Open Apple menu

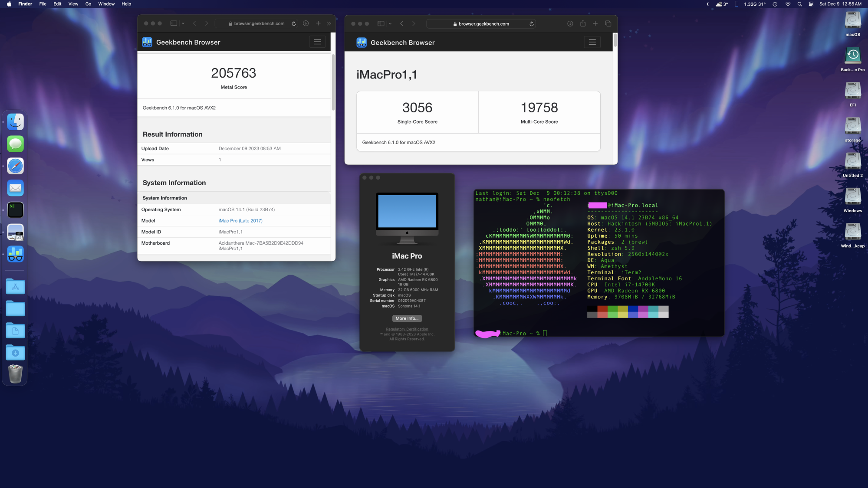click(x=9, y=4)
